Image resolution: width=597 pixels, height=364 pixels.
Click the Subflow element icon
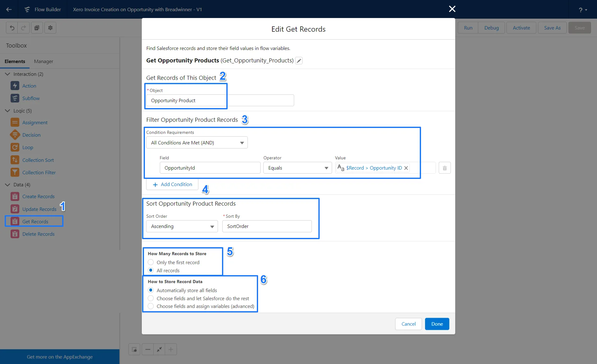pyautogui.click(x=15, y=98)
